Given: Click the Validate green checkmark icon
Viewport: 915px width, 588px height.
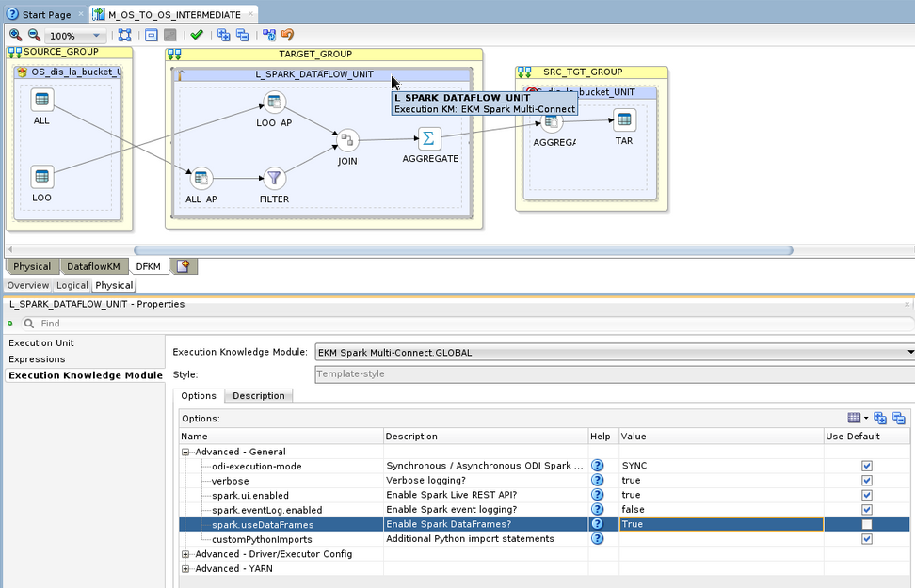Looking at the screenshot, I should click(196, 34).
